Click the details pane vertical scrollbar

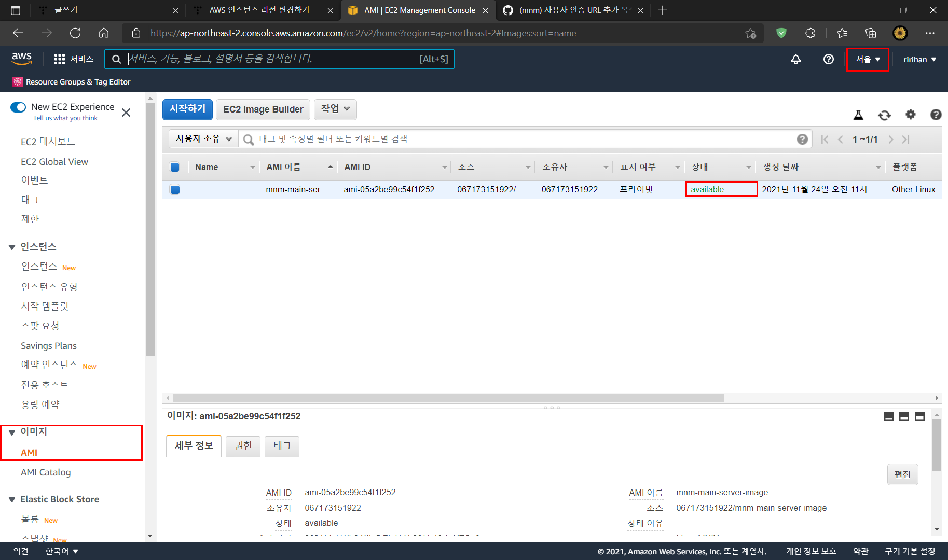(937, 446)
